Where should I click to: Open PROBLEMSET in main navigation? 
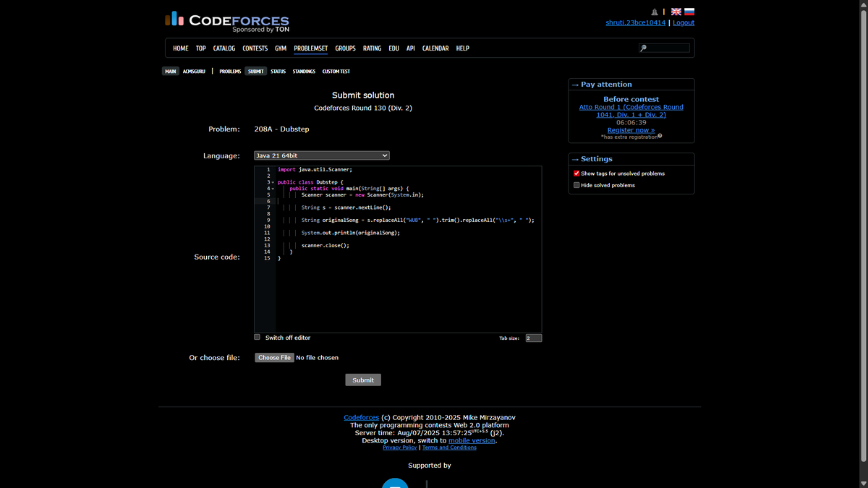pyautogui.click(x=311, y=48)
